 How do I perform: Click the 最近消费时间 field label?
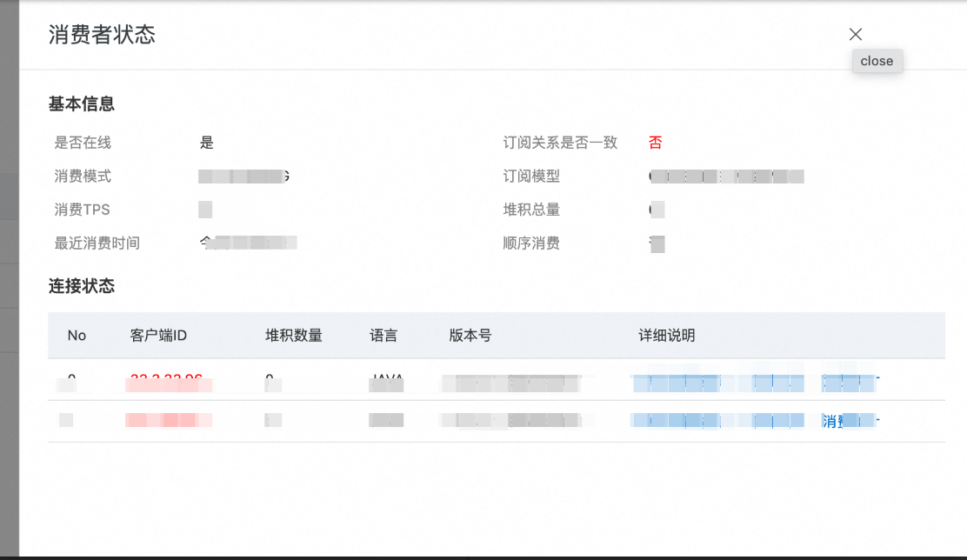[97, 243]
